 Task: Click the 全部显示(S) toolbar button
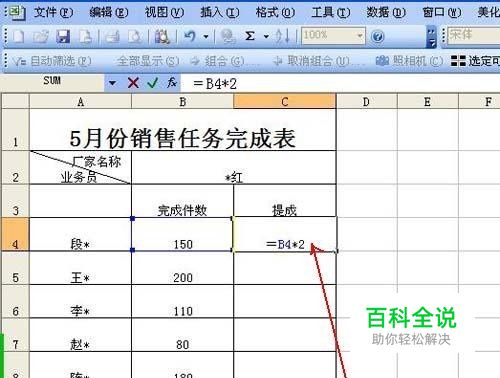(x=148, y=61)
